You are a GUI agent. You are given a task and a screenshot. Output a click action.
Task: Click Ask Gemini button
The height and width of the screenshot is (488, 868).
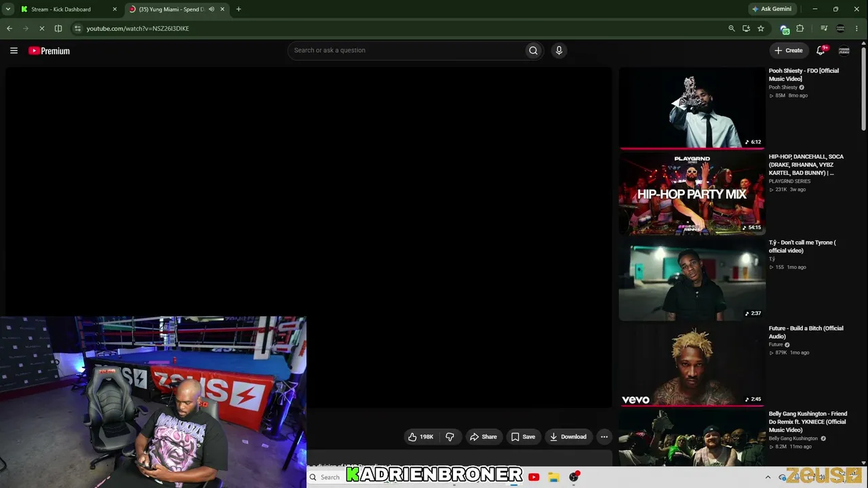click(x=772, y=9)
